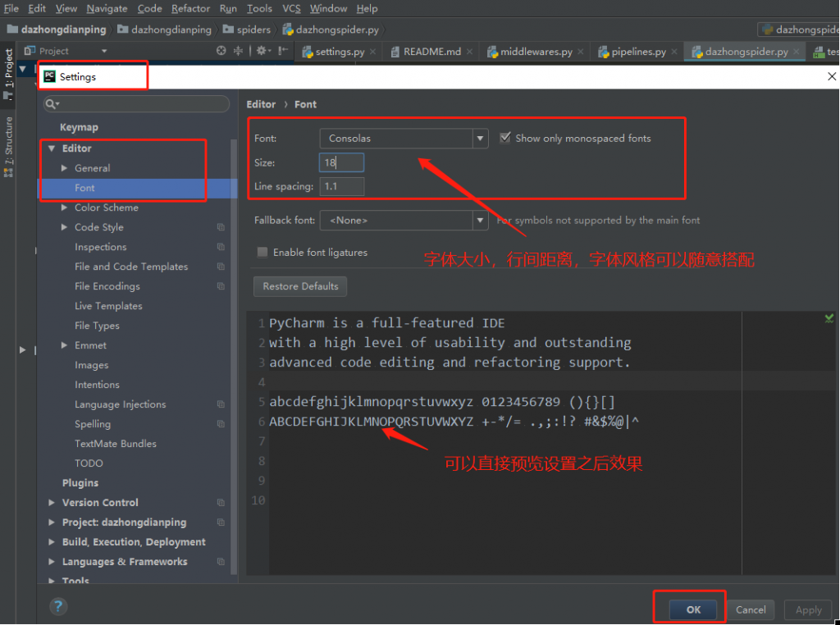
Task: Click the search magnifier icon in Settings
Action: [x=52, y=104]
